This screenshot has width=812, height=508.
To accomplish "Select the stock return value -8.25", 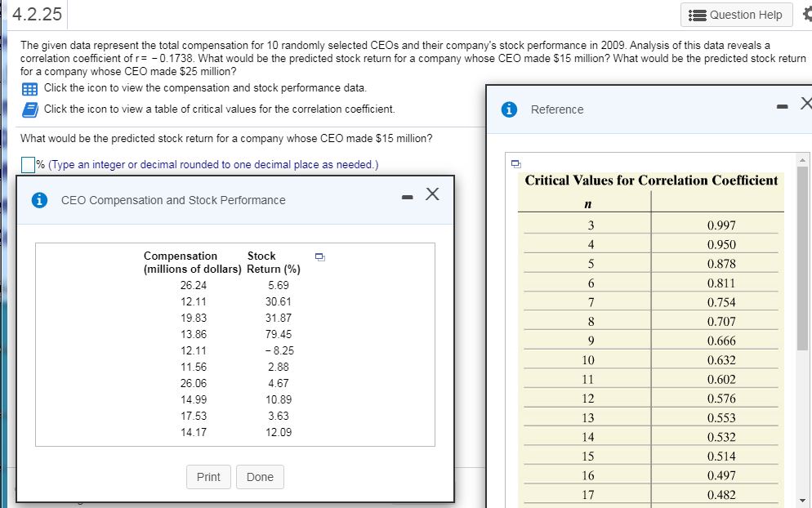I will pyautogui.click(x=279, y=350).
